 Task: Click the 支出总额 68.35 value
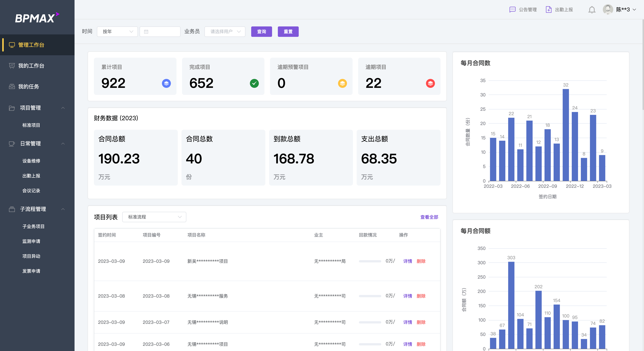pyautogui.click(x=379, y=159)
